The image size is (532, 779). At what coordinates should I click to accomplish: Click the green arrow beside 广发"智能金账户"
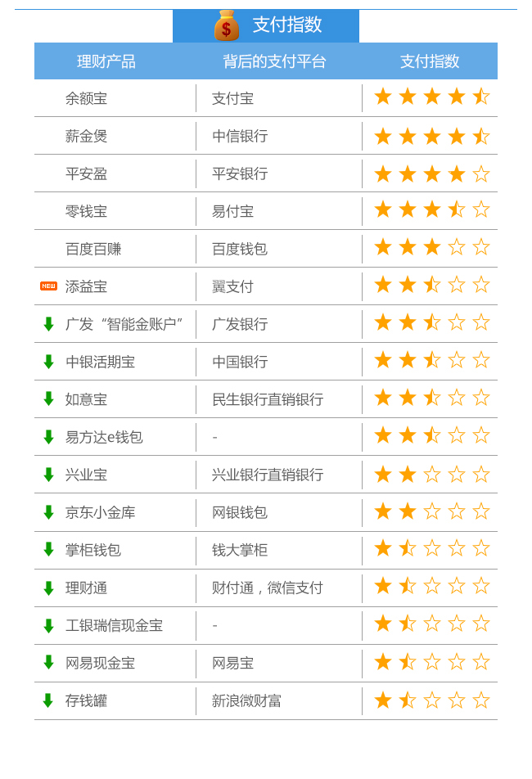click(48, 324)
